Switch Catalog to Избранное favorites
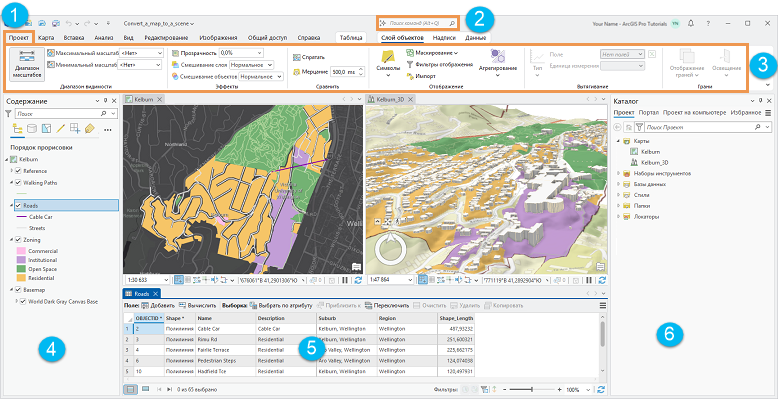The image size is (778, 399). [746, 113]
